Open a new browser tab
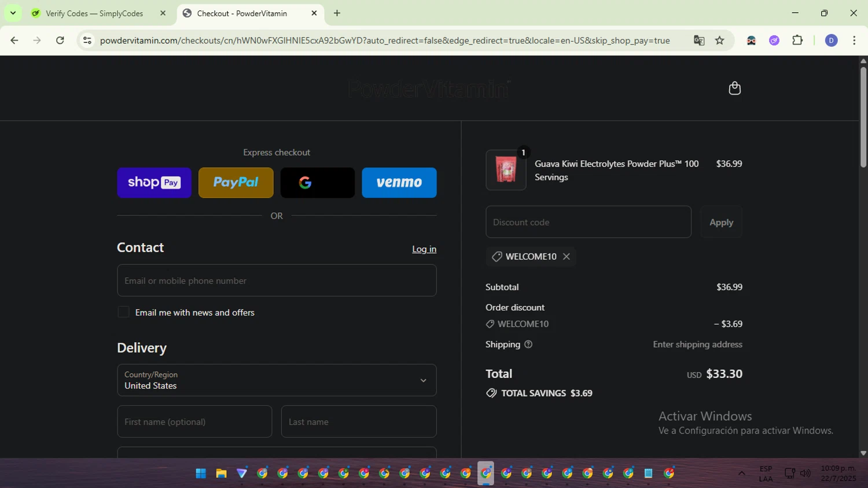The image size is (868, 488). [337, 13]
